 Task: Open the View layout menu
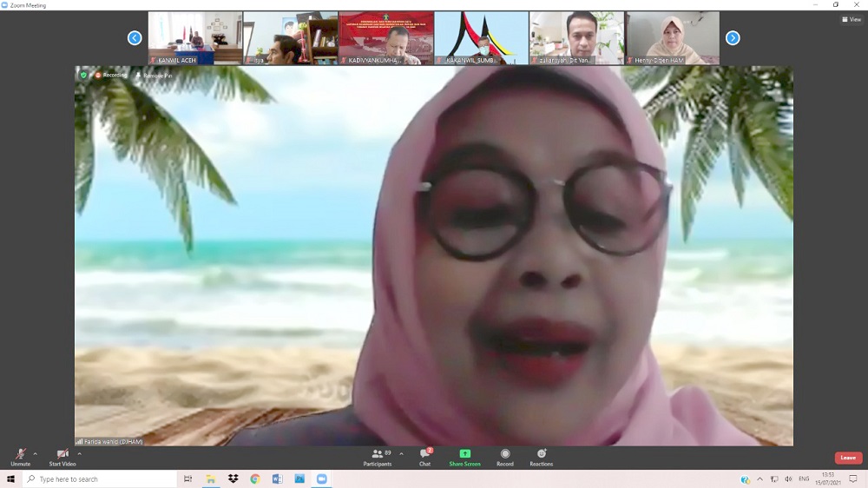click(851, 19)
